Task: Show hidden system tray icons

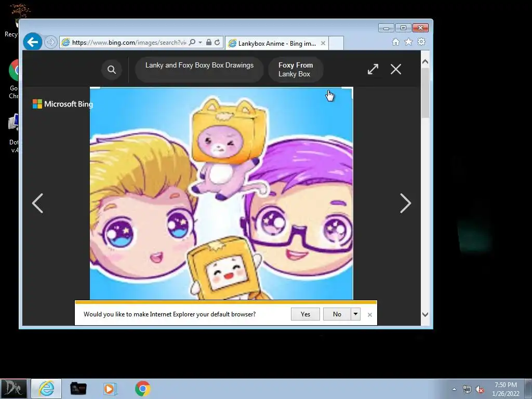Action: 454,389
